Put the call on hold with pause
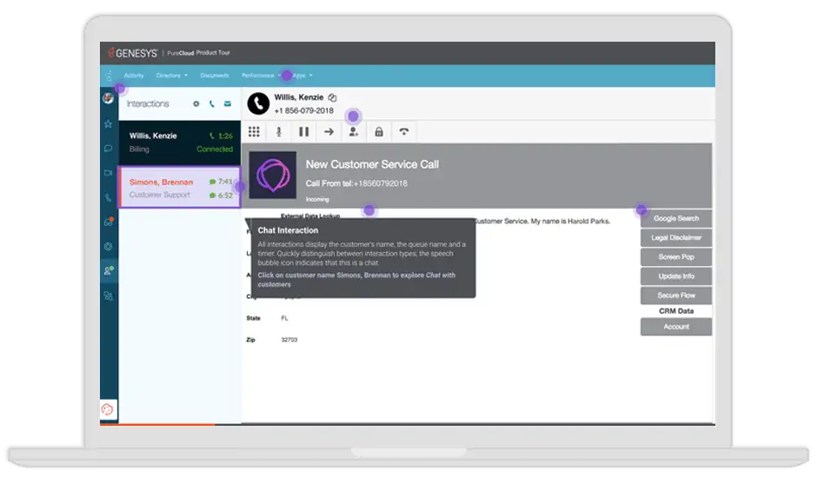 [304, 132]
